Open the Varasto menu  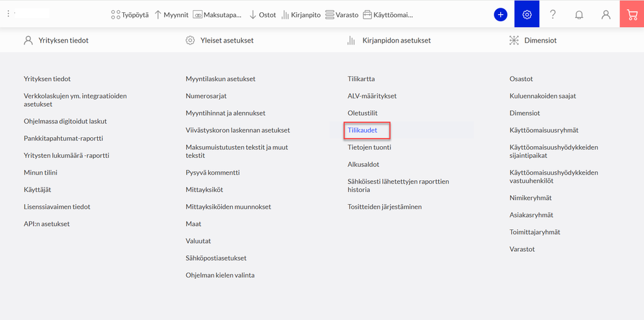342,15
